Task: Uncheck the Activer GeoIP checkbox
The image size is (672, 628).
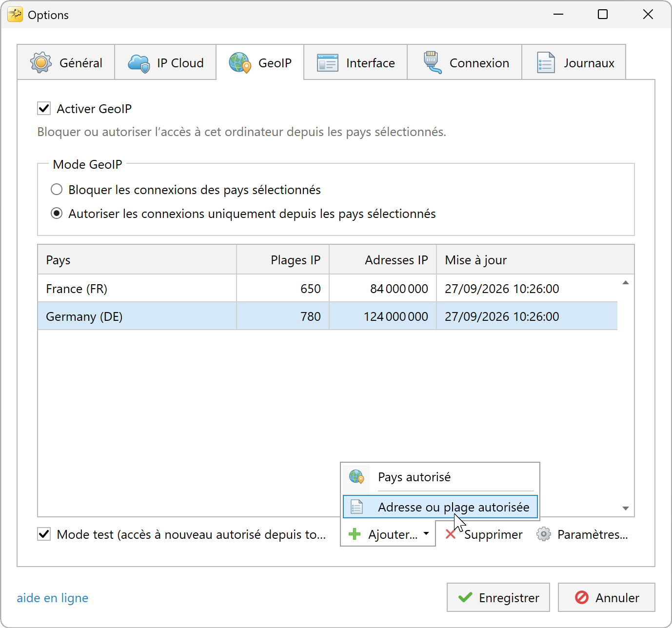Action: tap(44, 108)
